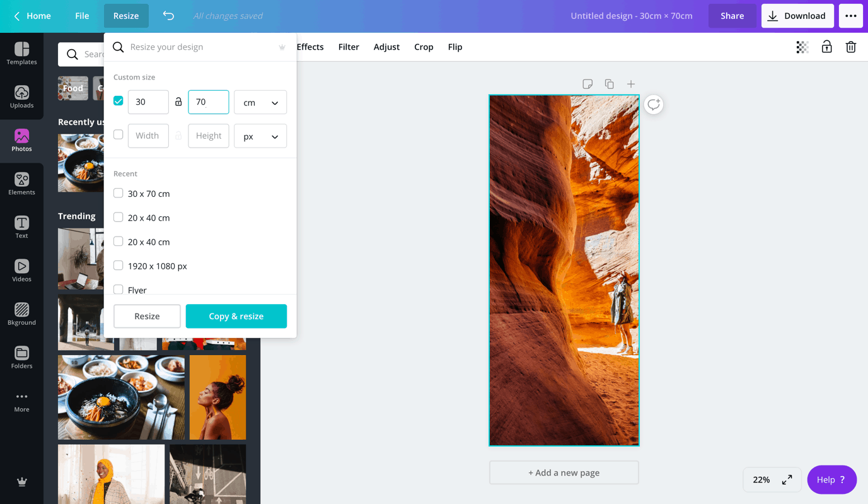Open the cm units dropdown
The width and height of the screenshot is (868, 504).
point(260,102)
